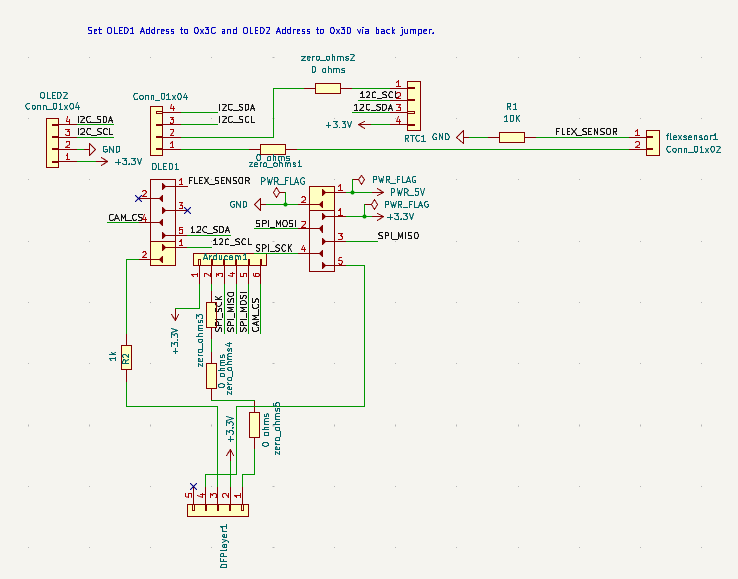Click the GND symbol below left PWR_FLAG
This screenshot has height=579, width=738.
[x=258, y=205]
